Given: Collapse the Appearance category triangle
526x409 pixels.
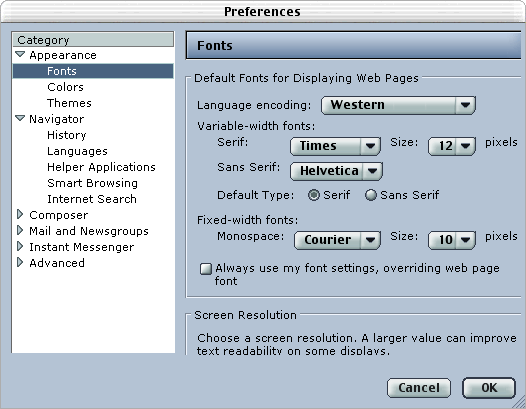Looking at the screenshot, I should [x=20, y=54].
